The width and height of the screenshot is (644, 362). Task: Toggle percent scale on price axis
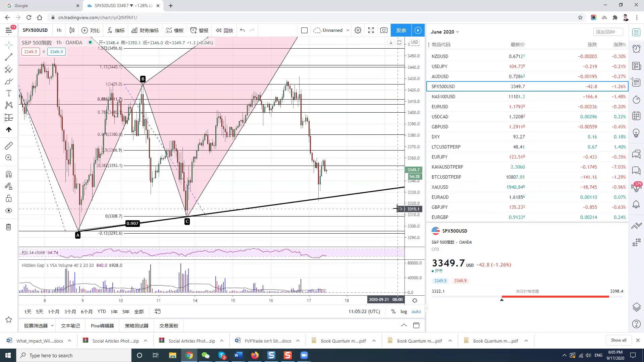point(393,311)
